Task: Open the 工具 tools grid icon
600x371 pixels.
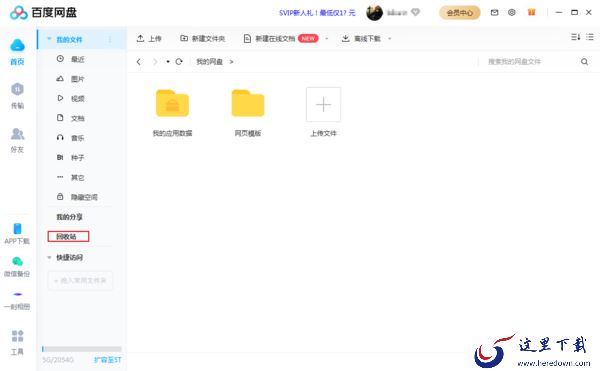Action: [17, 336]
